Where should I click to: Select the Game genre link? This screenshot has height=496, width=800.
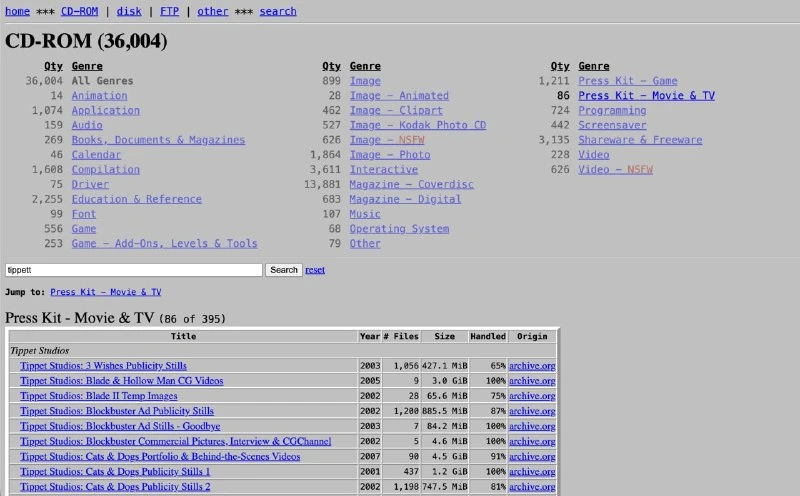coord(84,229)
